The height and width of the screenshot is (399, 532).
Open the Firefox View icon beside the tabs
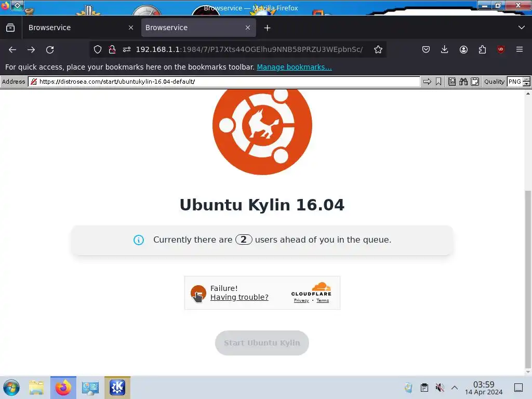click(10, 28)
